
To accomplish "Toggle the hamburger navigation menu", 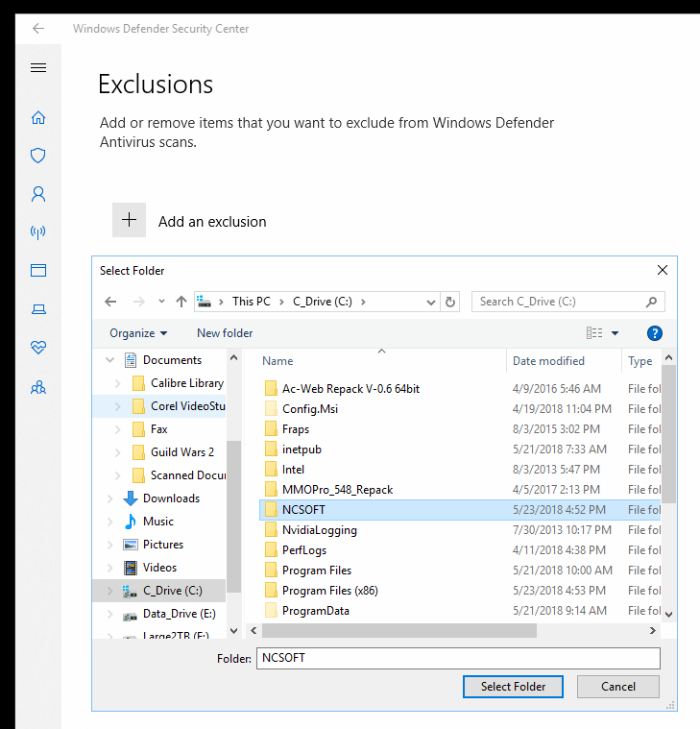I will (x=38, y=68).
